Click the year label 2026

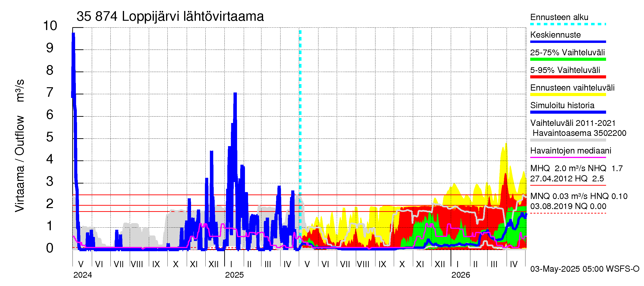[461, 275]
